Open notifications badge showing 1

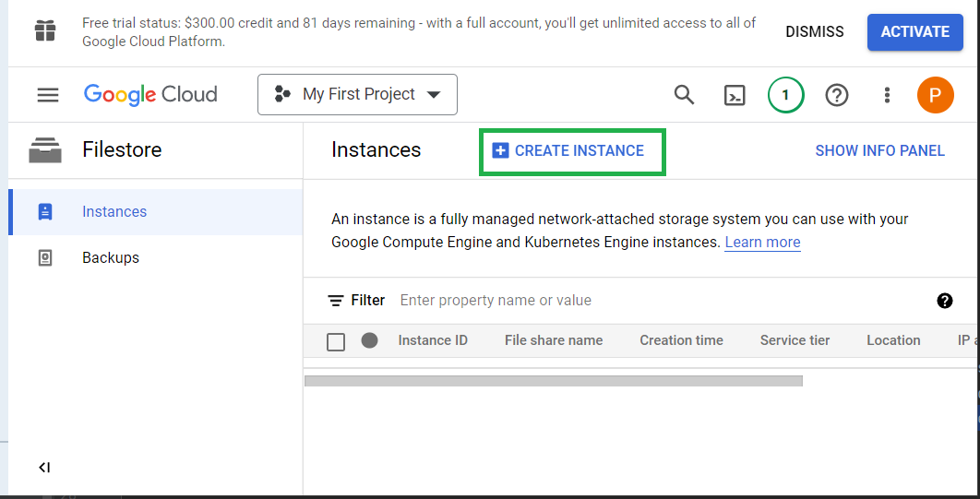click(785, 95)
